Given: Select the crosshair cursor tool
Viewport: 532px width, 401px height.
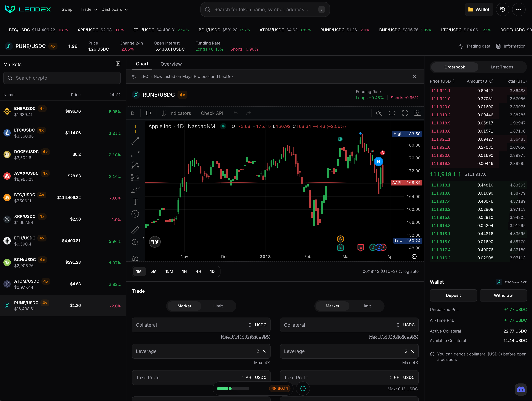Looking at the screenshot, I should click(135, 129).
